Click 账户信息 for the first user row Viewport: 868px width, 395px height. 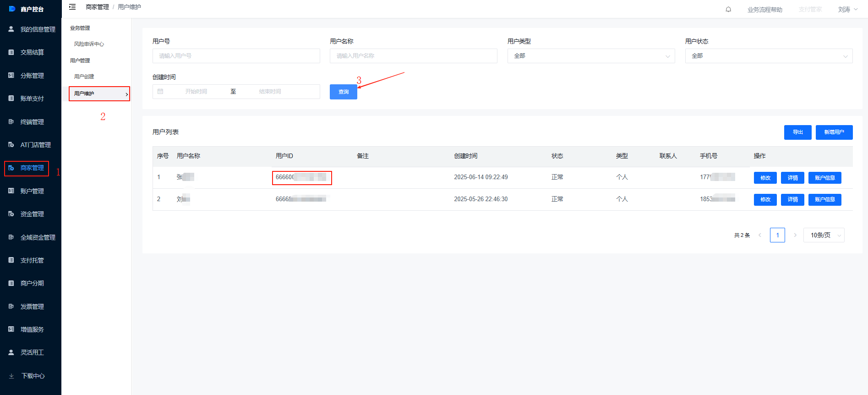tap(824, 178)
